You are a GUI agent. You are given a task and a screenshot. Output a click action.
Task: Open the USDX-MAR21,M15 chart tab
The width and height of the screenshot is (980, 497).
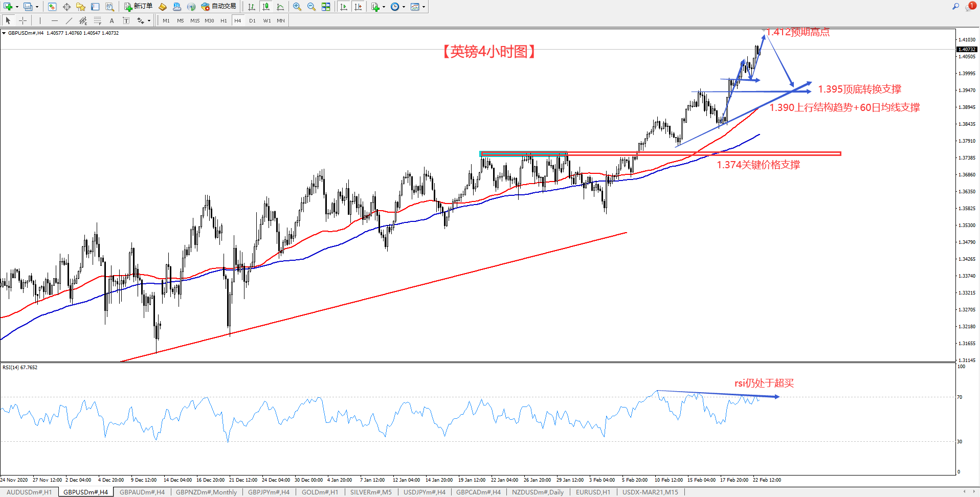coord(650,492)
